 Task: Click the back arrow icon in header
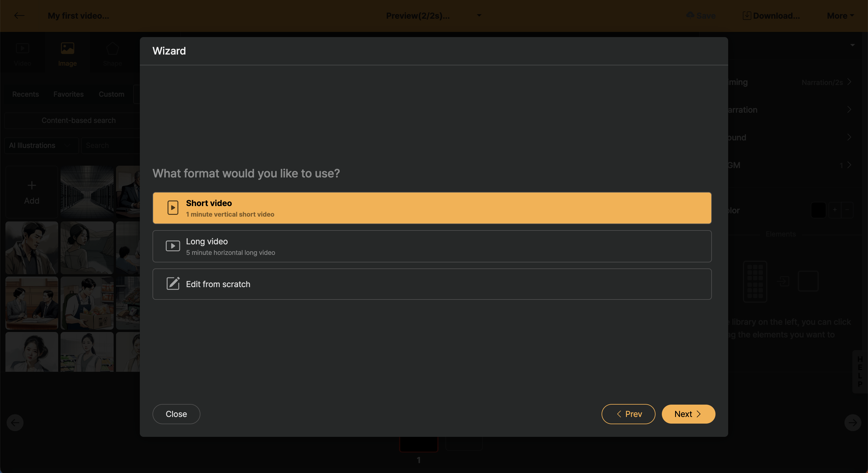point(19,15)
